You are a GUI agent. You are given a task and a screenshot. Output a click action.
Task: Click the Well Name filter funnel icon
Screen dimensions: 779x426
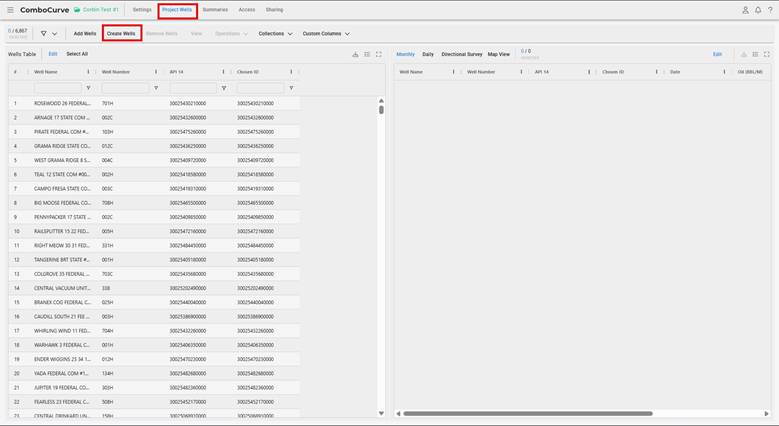(x=88, y=88)
